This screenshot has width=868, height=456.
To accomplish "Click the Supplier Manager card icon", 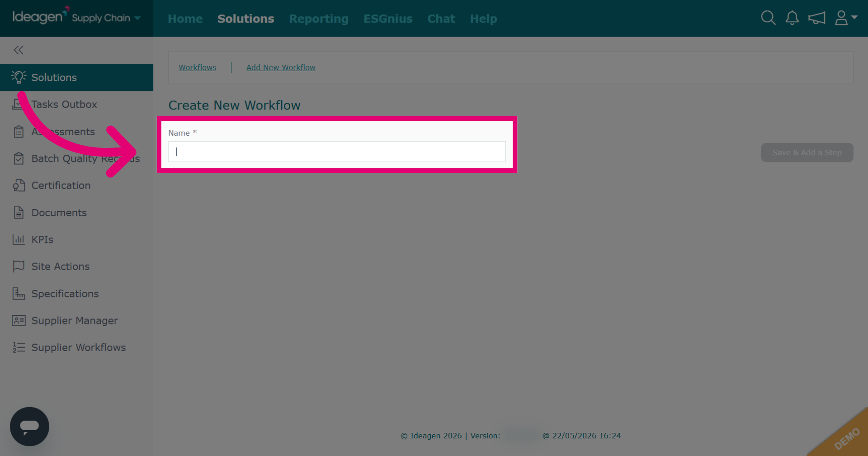I will tap(19, 321).
